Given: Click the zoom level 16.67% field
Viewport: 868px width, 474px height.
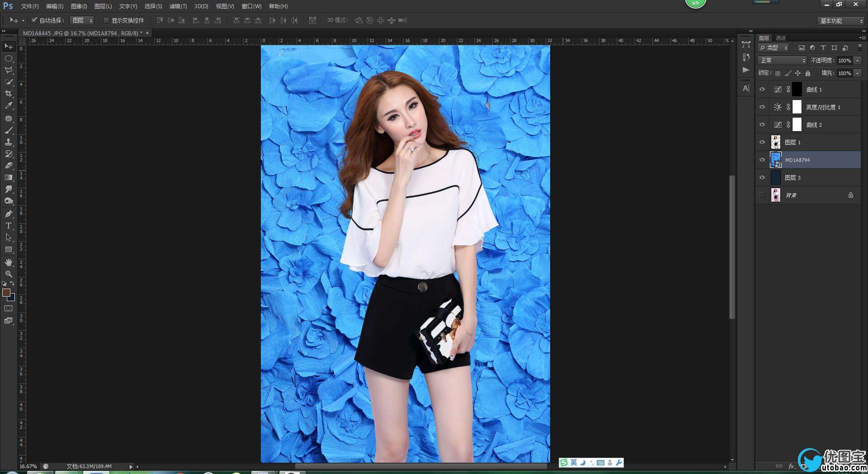Looking at the screenshot, I should (28, 466).
